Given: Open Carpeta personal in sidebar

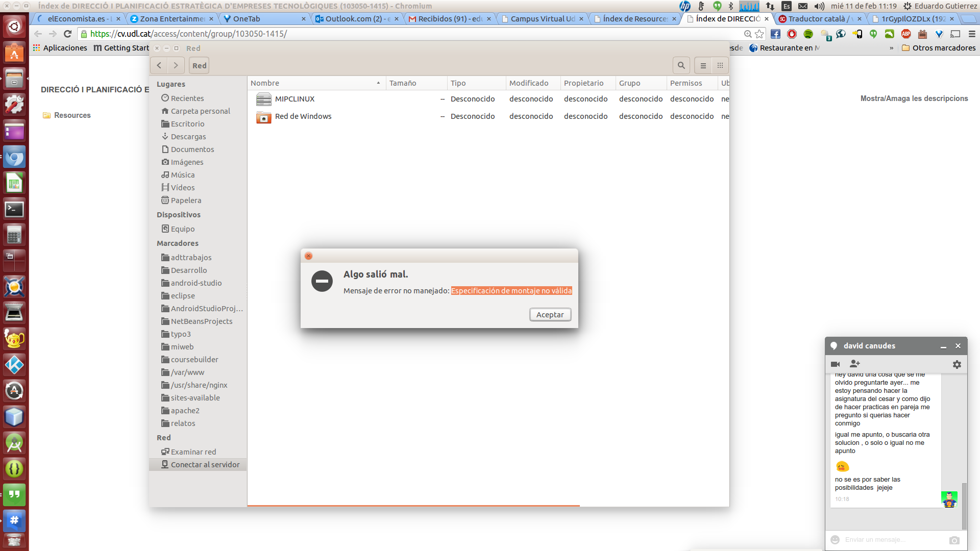Looking at the screenshot, I should point(200,111).
